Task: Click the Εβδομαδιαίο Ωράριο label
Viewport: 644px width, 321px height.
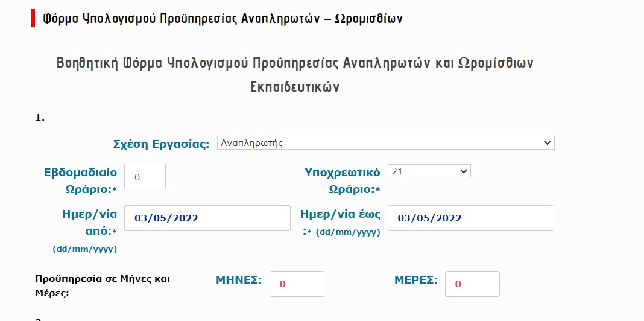Action: pos(81,180)
